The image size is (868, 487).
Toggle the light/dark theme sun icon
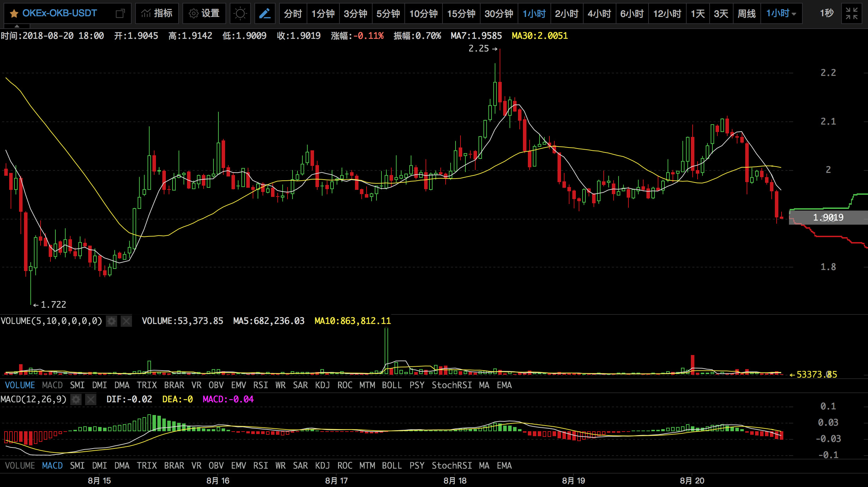point(240,13)
